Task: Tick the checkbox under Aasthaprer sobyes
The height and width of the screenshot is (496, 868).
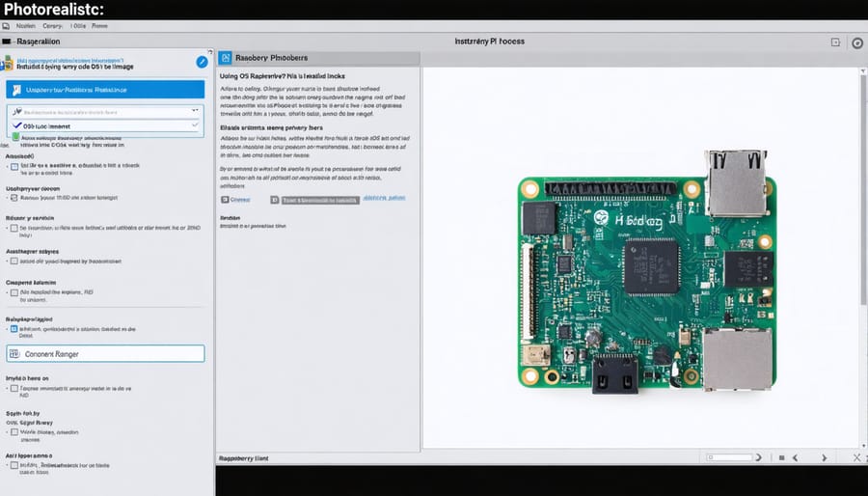Action: [x=14, y=261]
